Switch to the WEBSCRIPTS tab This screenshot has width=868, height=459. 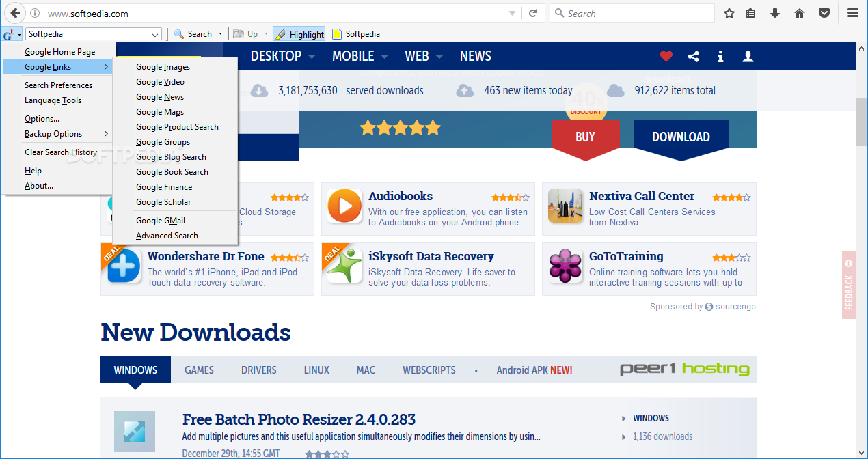tap(429, 370)
